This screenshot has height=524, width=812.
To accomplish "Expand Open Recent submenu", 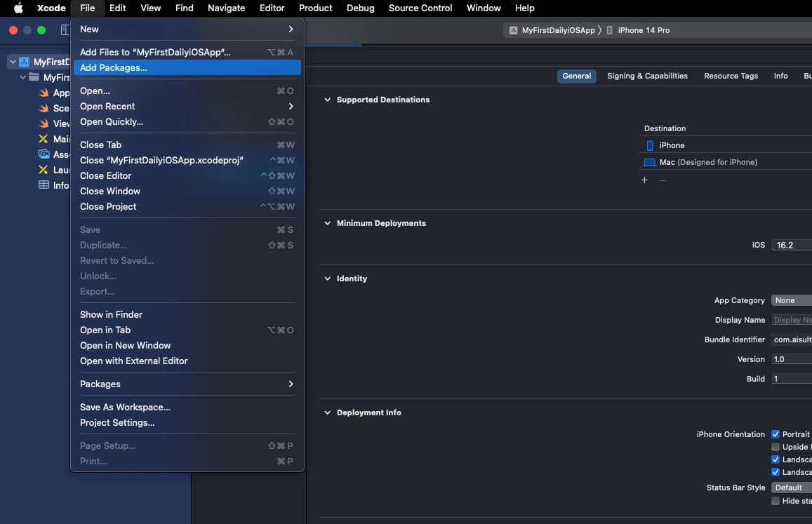I will point(187,106).
